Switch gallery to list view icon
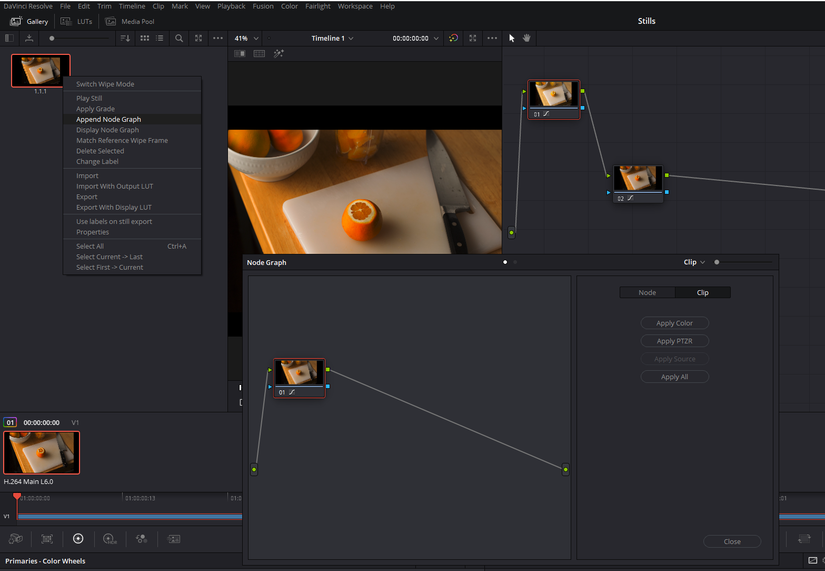Screen dimensions: 825x571 [x=162, y=38]
